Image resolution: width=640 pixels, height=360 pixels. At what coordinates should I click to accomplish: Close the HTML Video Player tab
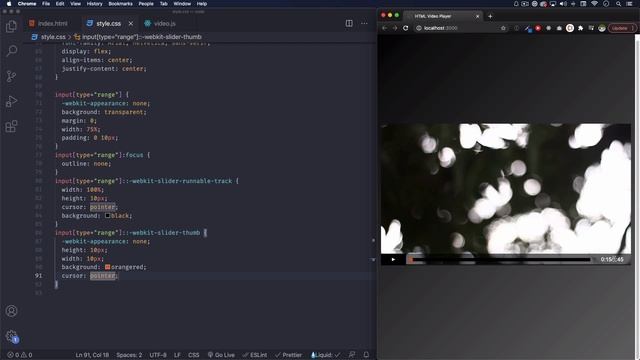tap(478, 16)
